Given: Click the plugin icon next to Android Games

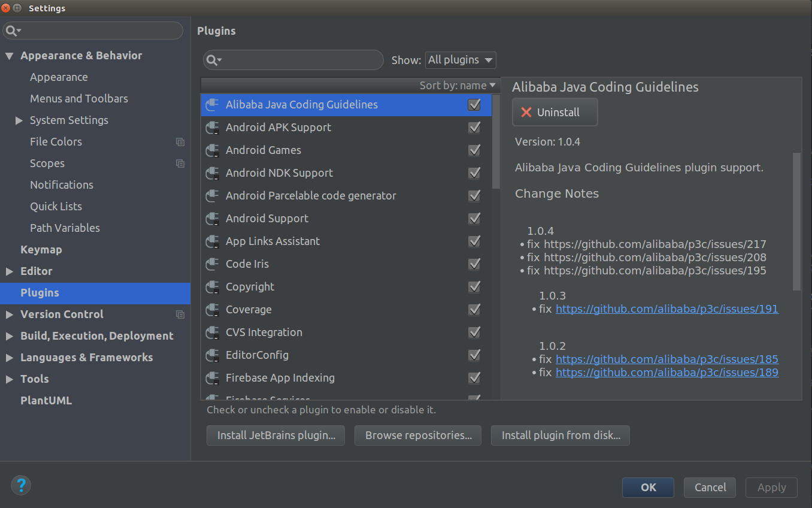Looking at the screenshot, I should click(x=212, y=150).
